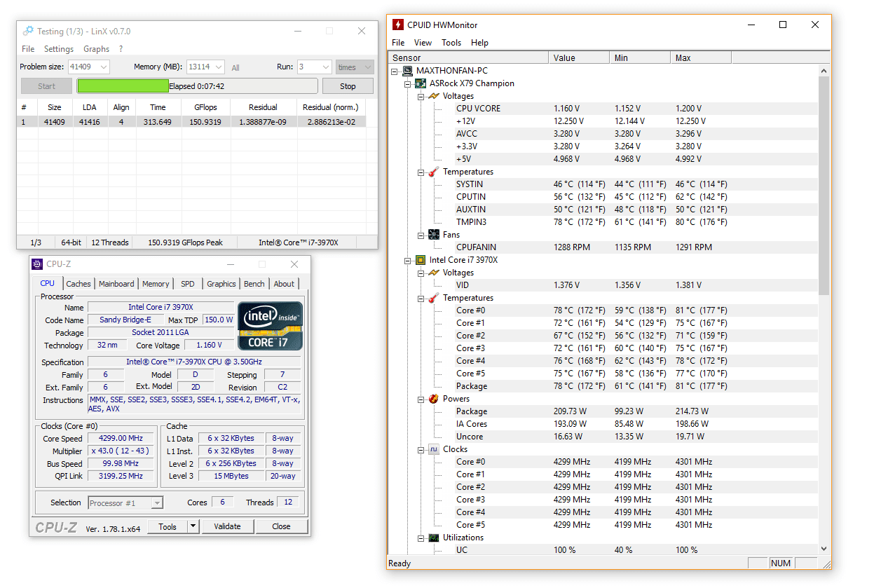The width and height of the screenshot is (874, 588).
Task: Click the ASRock X79 Champion motherboard icon
Action: click(421, 83)
